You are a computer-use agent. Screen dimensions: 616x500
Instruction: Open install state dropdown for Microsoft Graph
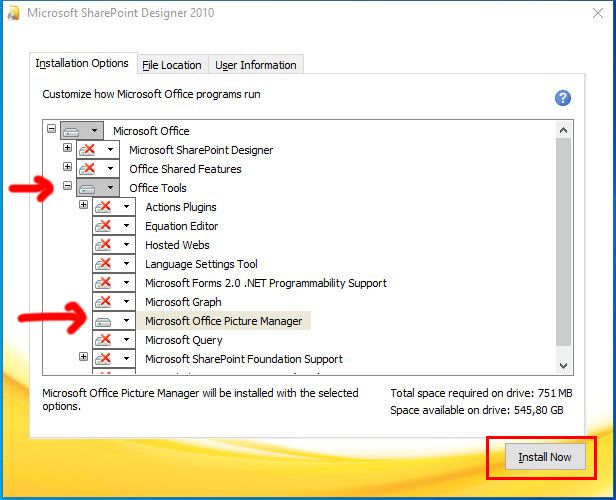coord(114,301)
